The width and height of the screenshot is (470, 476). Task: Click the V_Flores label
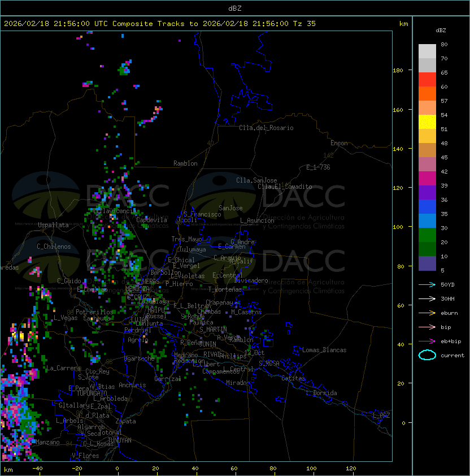[85, 456]
